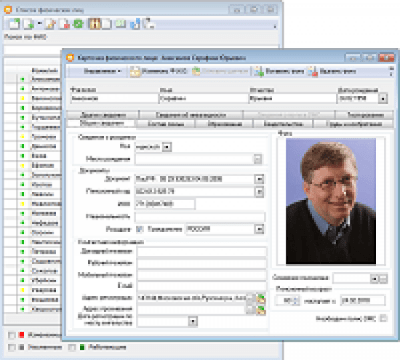Click the first new-record icon in list toolbar

14,24
